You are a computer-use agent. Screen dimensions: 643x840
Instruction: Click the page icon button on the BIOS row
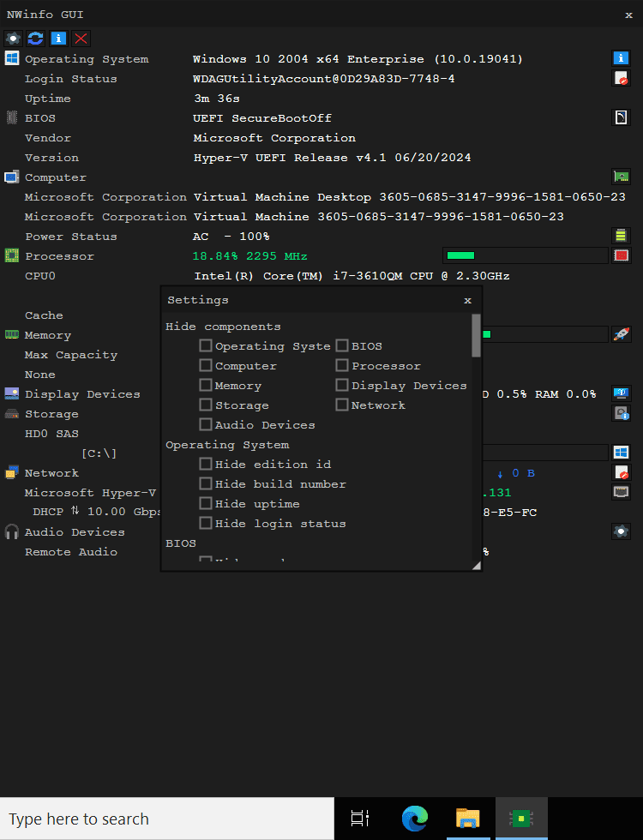coord(621,117)
